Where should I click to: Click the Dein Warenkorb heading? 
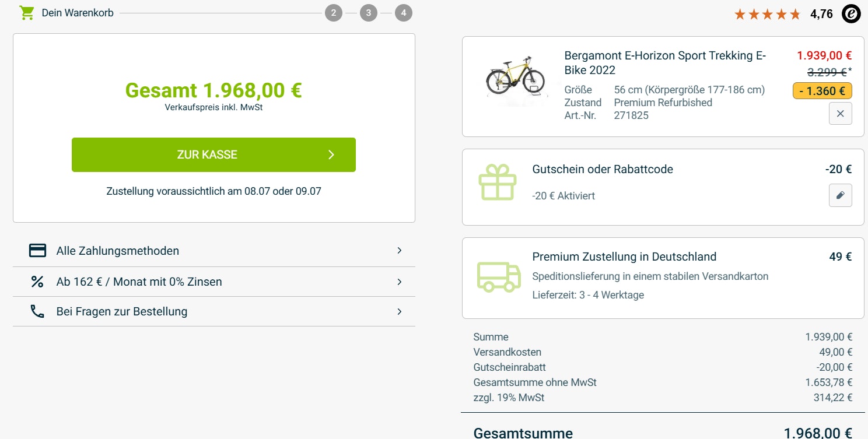[x=78, y=12]
